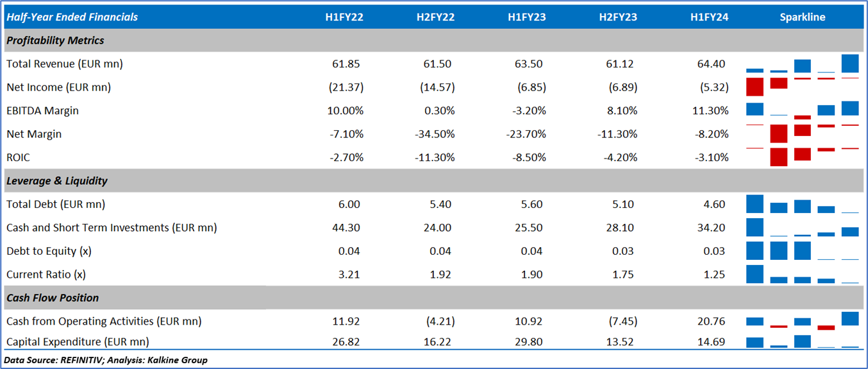The image size is (868, 369).
Task: Click the Half-Year Ended Financials title
Action: [x=72, y=17]
